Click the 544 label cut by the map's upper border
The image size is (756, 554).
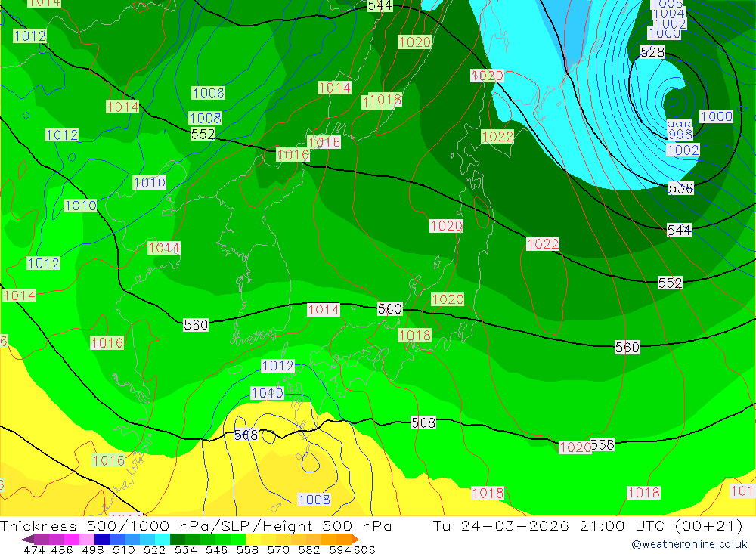[x=380, y=5]
